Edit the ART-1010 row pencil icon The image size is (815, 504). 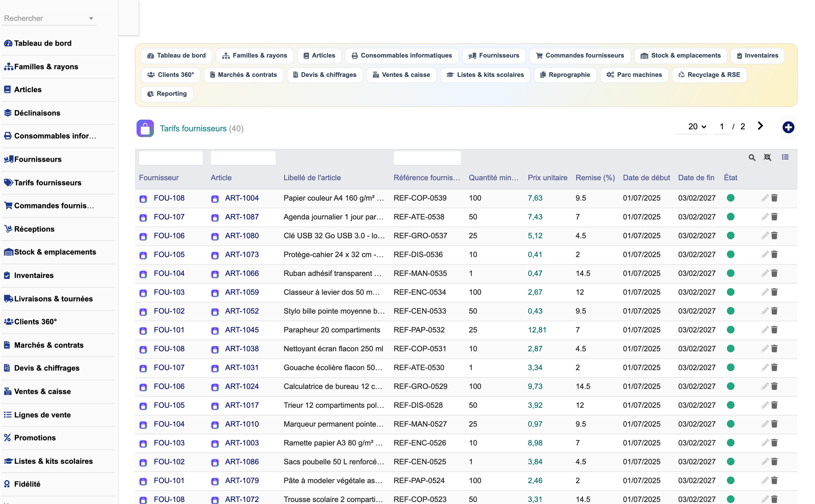(x=765, y=424)
